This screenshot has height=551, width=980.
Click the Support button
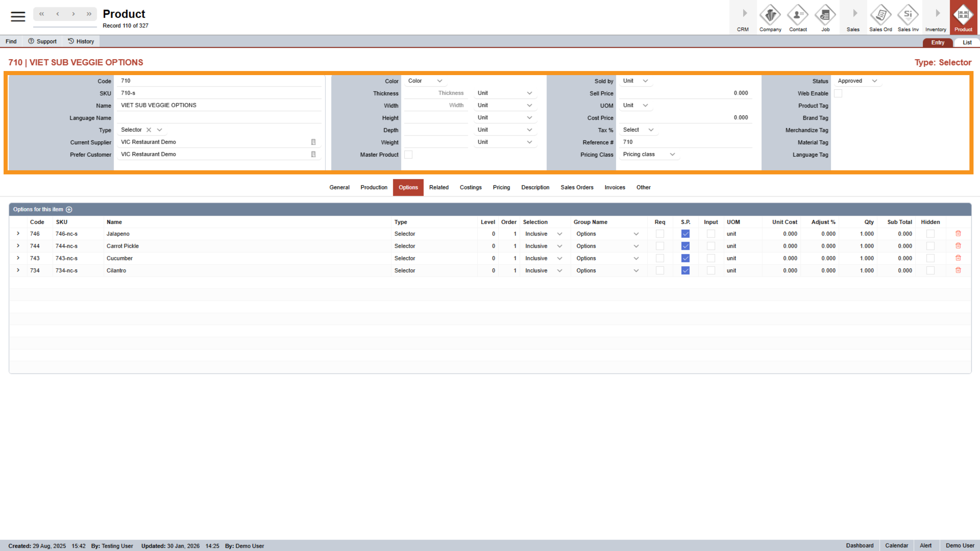42,41
